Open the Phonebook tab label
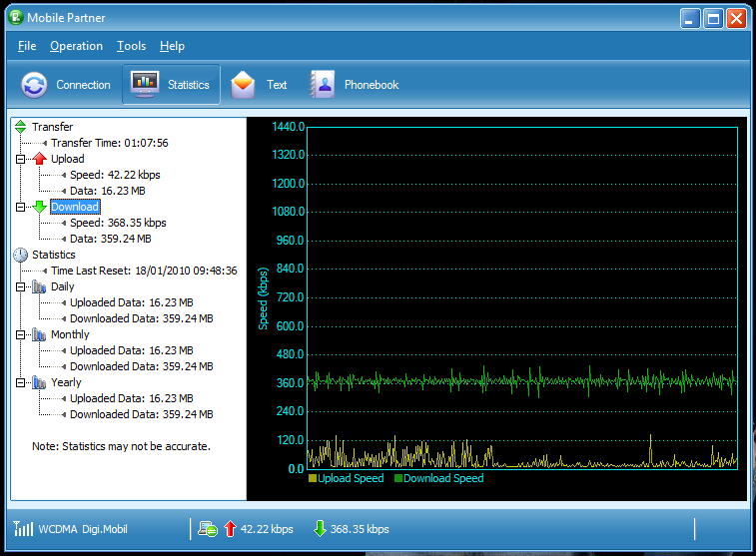This screenshot has height=556, width=756. click(x=372, y=85)
